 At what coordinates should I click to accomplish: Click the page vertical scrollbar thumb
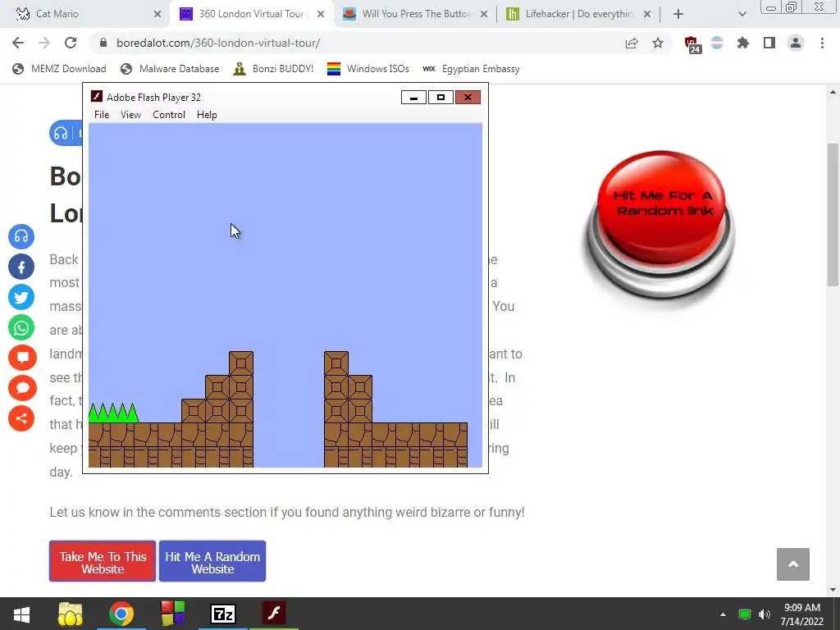pyautogui.click(x=833, y=216)
